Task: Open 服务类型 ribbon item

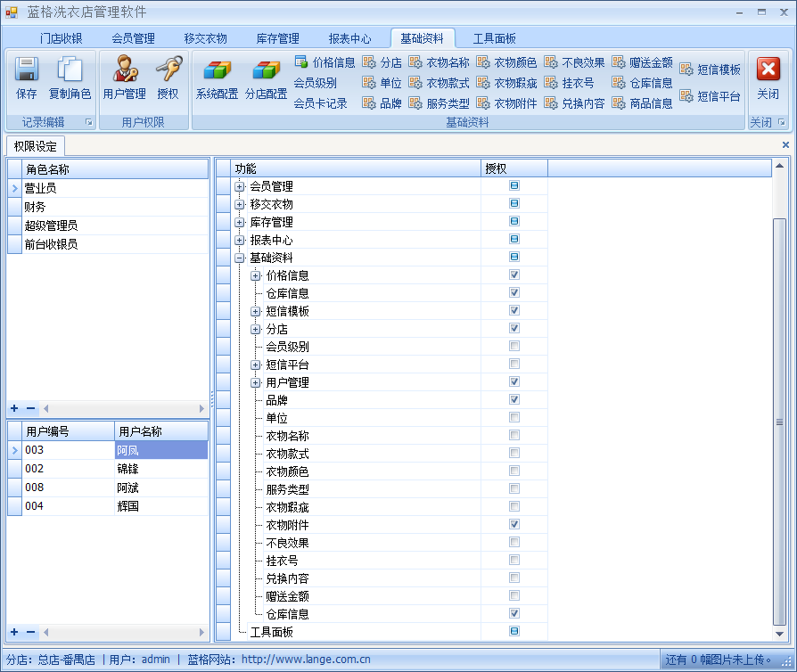Action: pos(440,103)
